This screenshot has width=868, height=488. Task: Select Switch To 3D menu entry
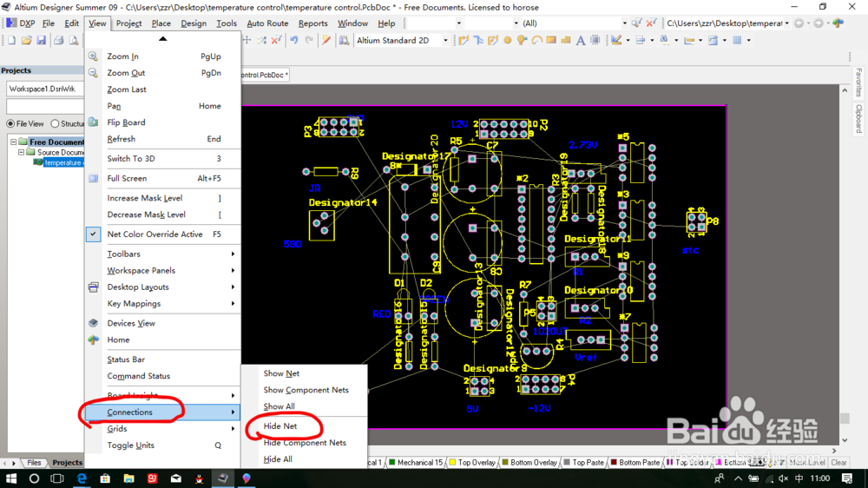pos(131,158)
